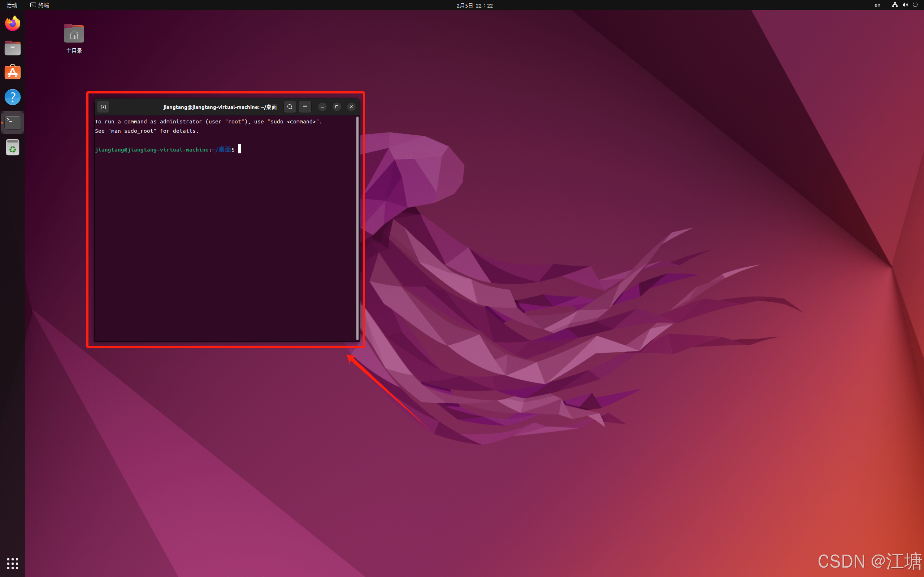Screen dimensions: 924x577
Task: Click the 活动 activities button
Action: pos(12,5)
